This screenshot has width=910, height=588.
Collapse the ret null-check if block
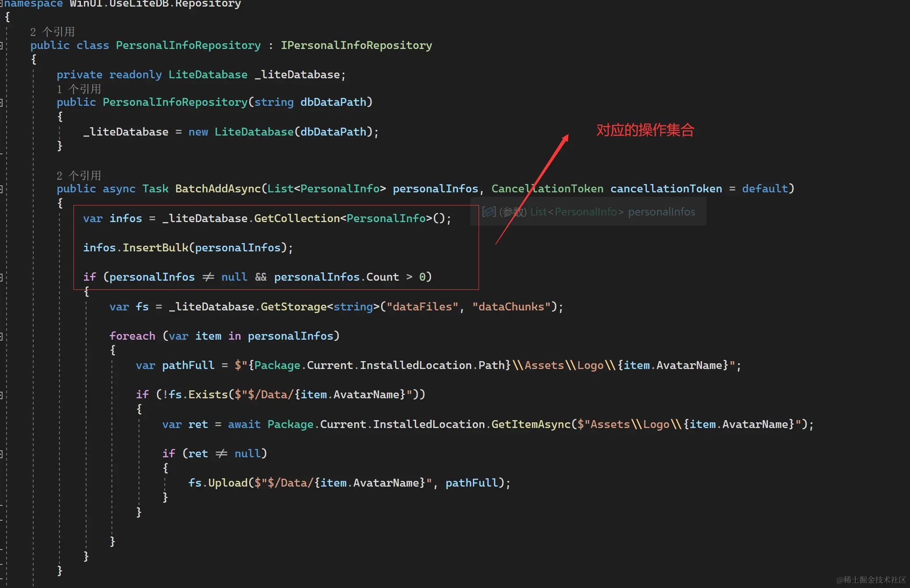(1, 454)
